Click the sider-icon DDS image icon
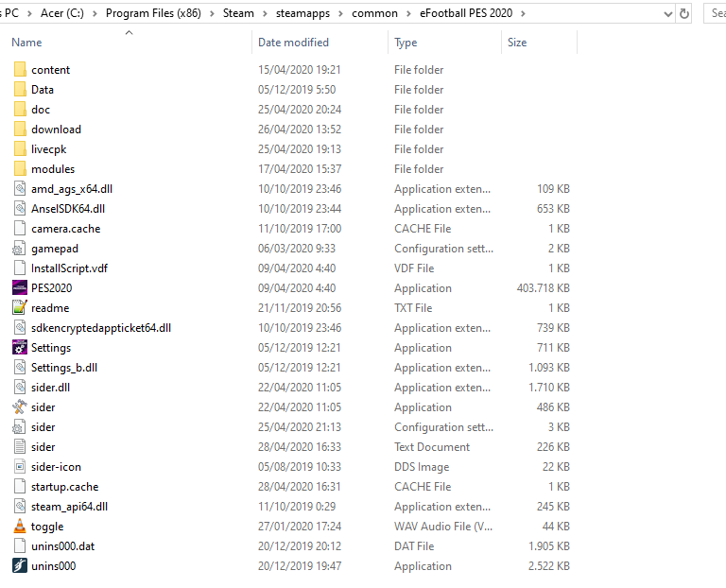This screenshot has width=726, height=588. tap(20, 467)
